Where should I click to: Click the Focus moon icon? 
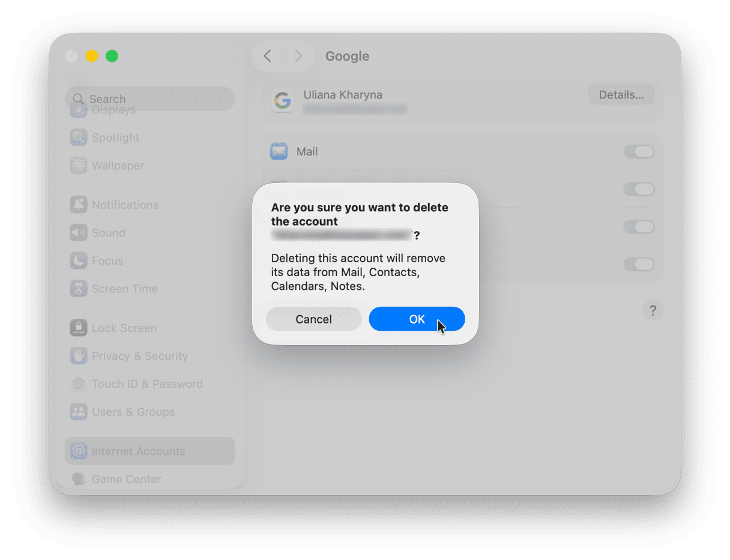click(79, 261)
